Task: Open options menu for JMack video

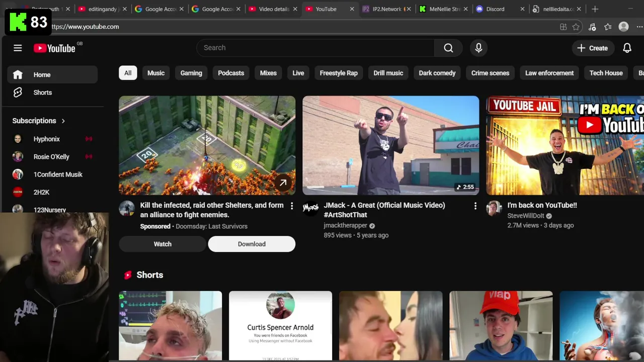Action: 475,206
